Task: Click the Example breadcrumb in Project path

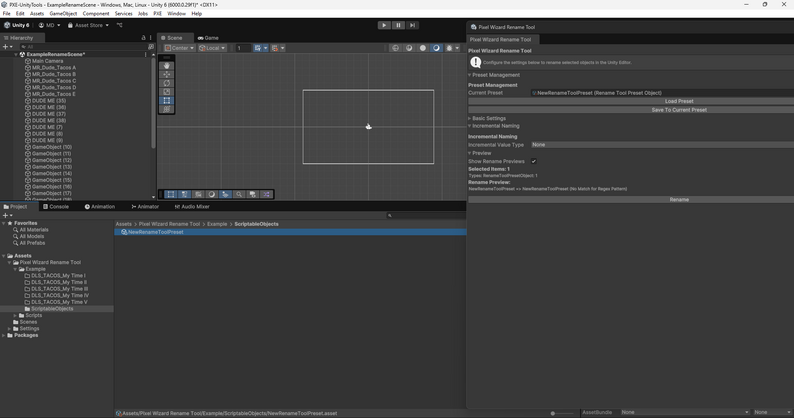Action: (x=217, y=224)
